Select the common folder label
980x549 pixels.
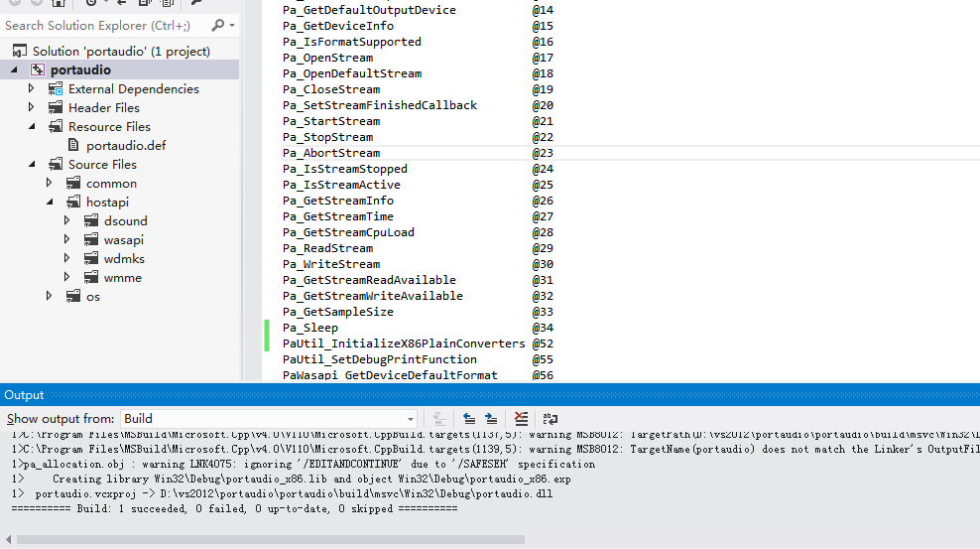111,184
